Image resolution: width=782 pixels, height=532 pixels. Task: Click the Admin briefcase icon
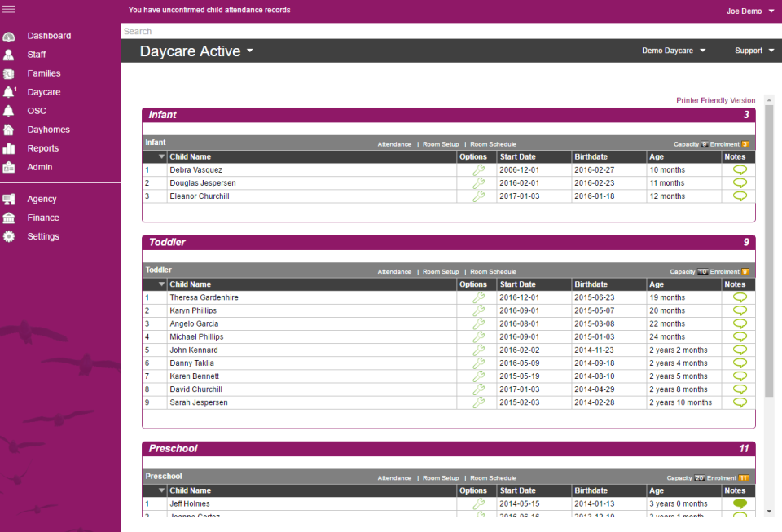[x=8, y=167]
